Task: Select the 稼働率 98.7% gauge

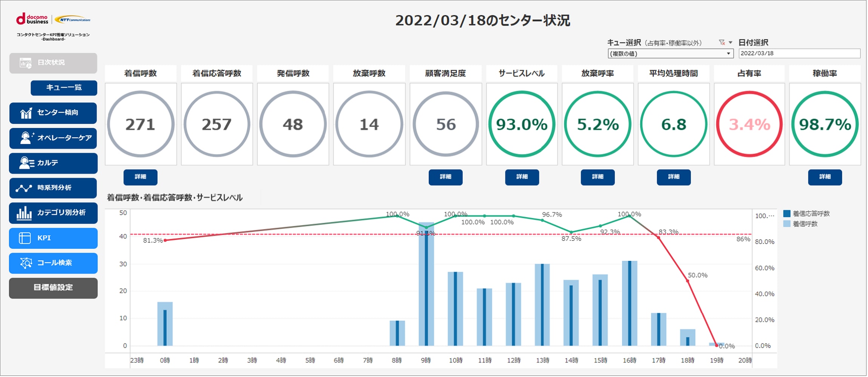Action: coord(825,124)
